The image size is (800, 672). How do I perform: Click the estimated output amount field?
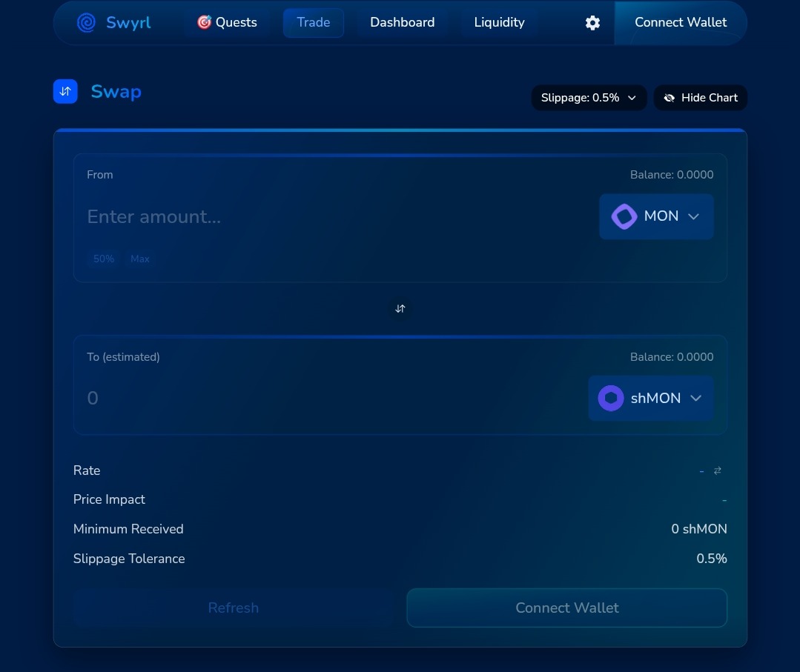(331, 398)
